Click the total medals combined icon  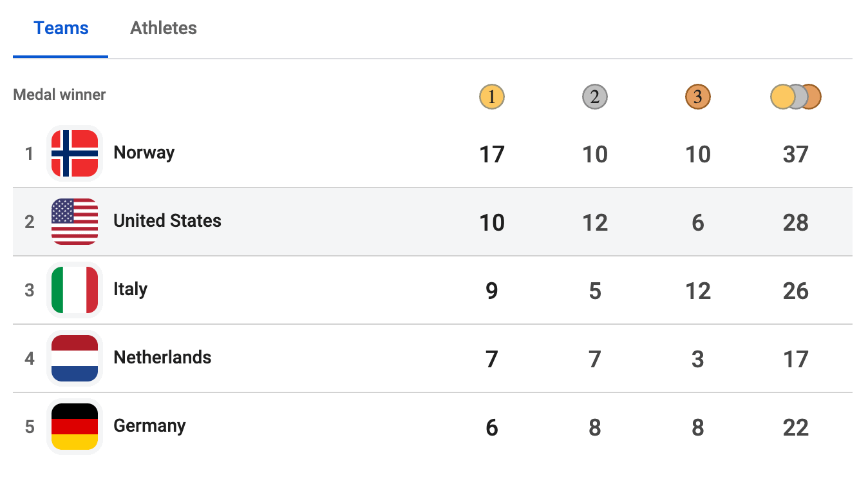pyautogui.click(x=796, y=97)
